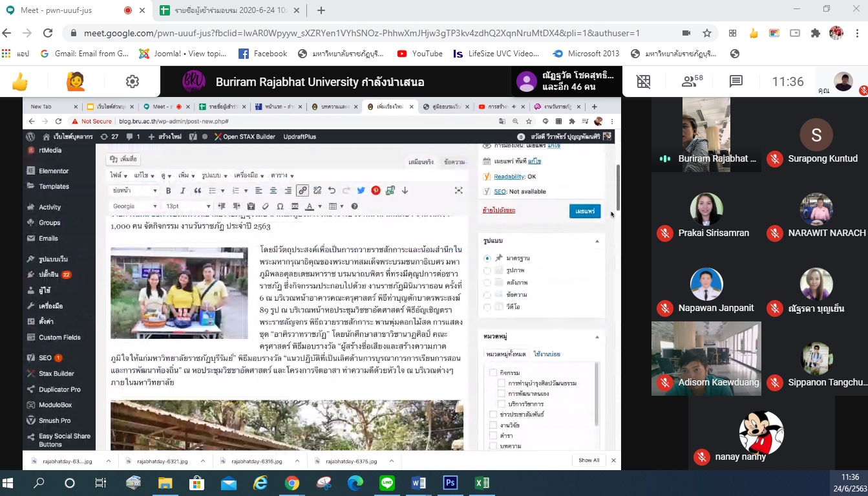
Task: Open the text color picker swatch
Action: (310, 206)
